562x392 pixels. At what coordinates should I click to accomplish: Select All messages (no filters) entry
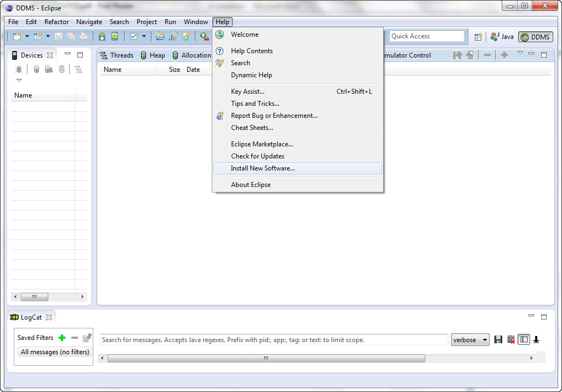click(55, 352)
